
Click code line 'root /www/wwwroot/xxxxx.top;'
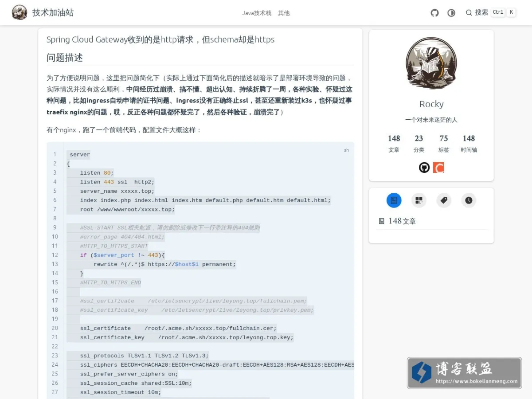pyautogui.click(x=127, y=209)
